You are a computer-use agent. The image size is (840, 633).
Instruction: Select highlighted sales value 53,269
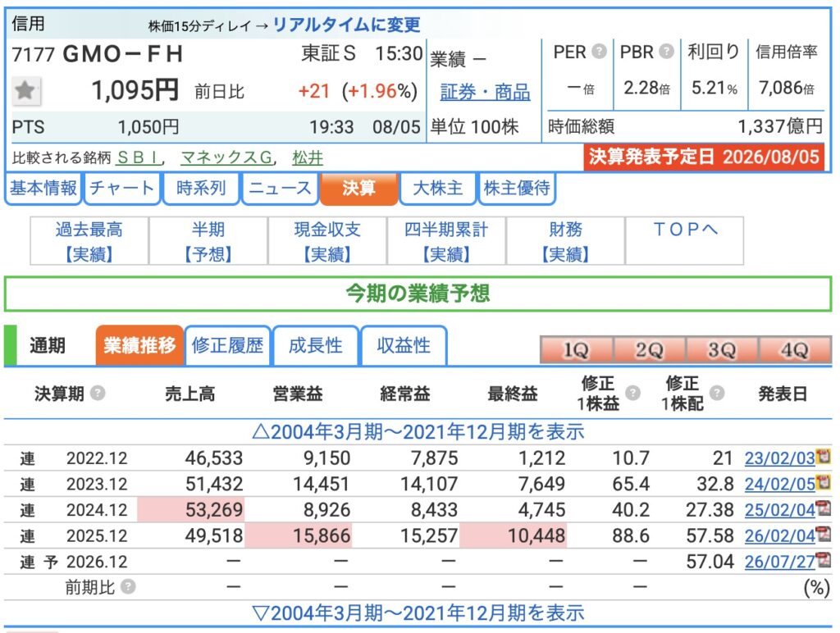(191, 509)
